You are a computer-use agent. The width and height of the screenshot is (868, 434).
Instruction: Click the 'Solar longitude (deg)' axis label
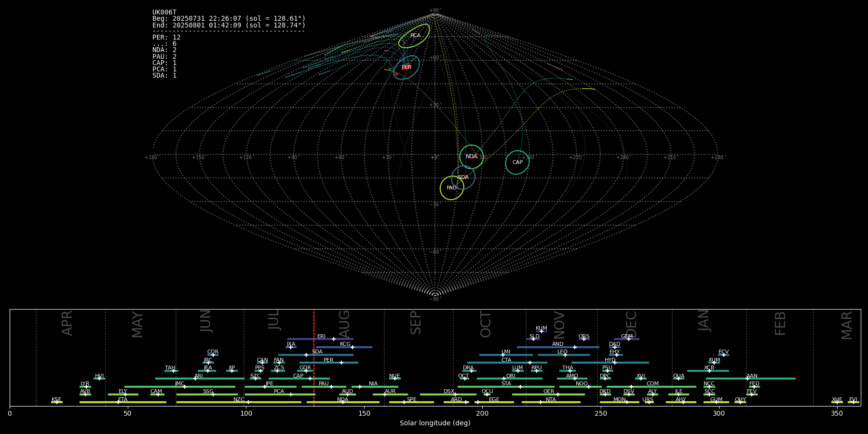(x=435, y=423)
